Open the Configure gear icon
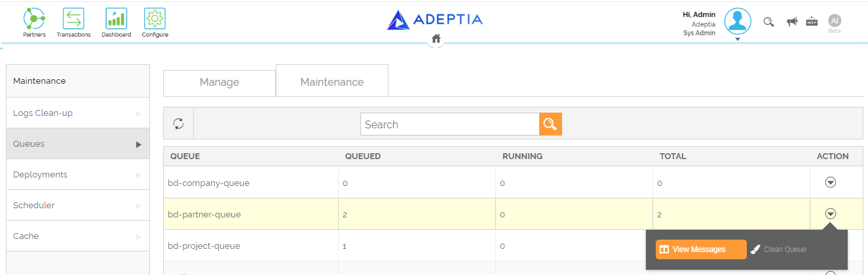This screenshot has width=868, height=275. [155, 18]
